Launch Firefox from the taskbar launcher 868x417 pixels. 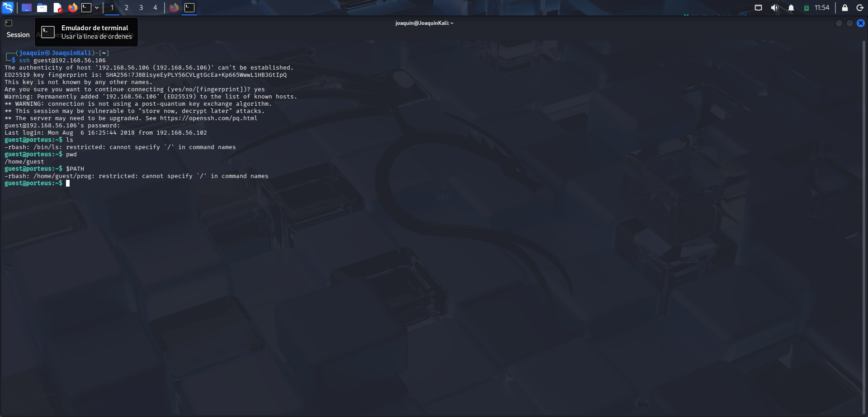pos(73,7)
